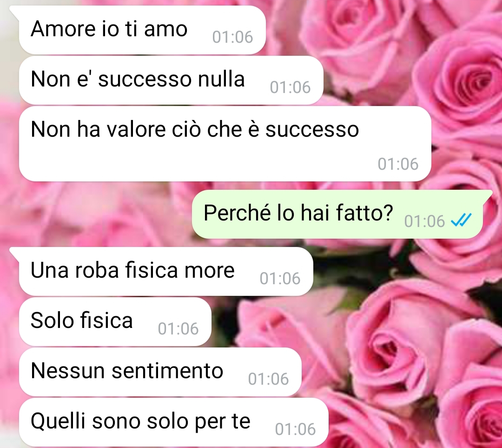The image size is (502, 448).
Task: Tap the 'Nessun sentimento' message bubble
Action: click(160, 372)
